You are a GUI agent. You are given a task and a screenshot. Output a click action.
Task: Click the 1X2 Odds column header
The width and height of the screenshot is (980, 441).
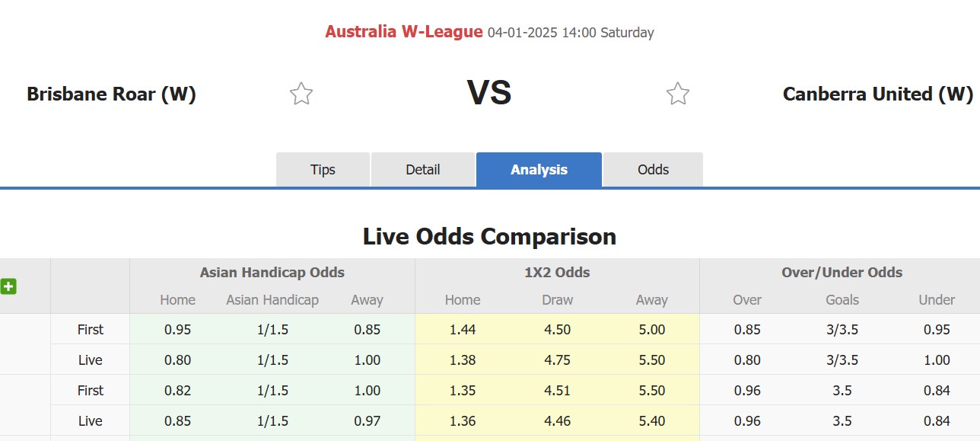556,272
